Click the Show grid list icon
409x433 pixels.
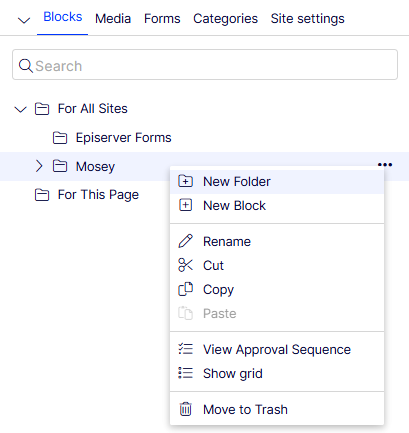coord(185,373)
